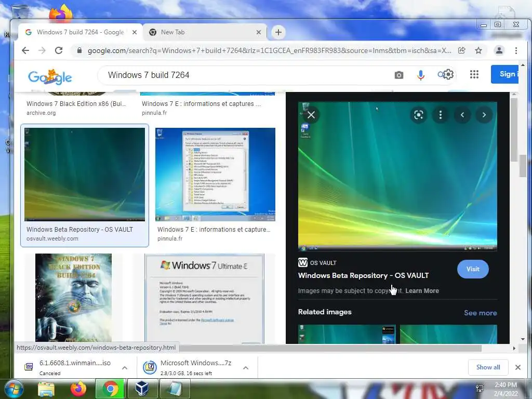532x399 pixels.
Task: Go to previous image in preview
Action: tap(462, 115)
